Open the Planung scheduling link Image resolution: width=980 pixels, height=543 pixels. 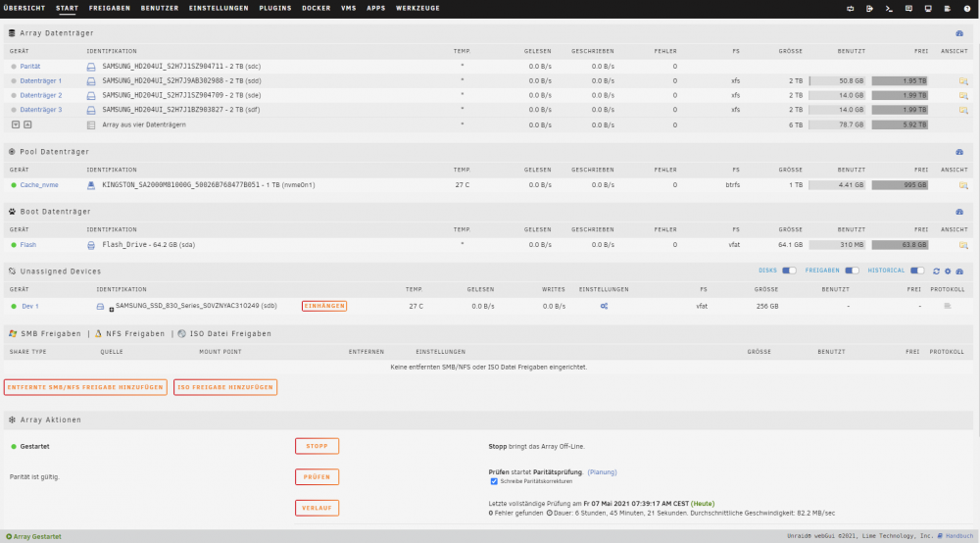(602, 471)
